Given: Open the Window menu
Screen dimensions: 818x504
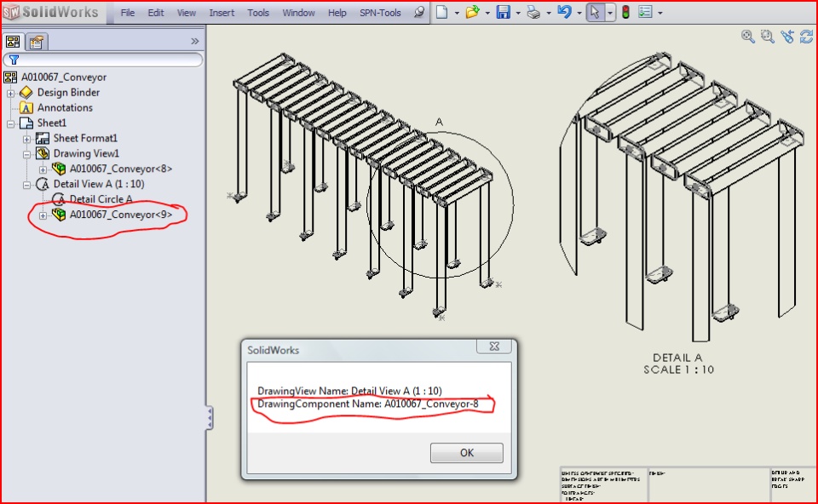Looking at the screenshot, I should coord(298,13).
